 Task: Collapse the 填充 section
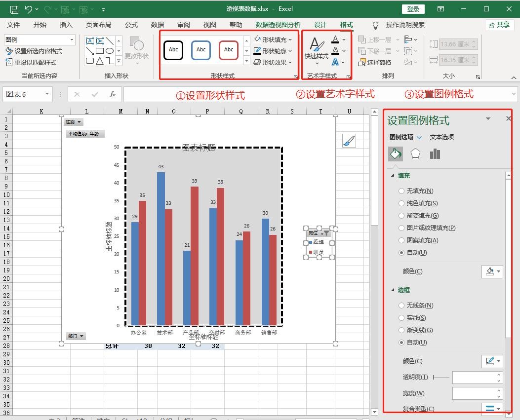pos(393,176)
